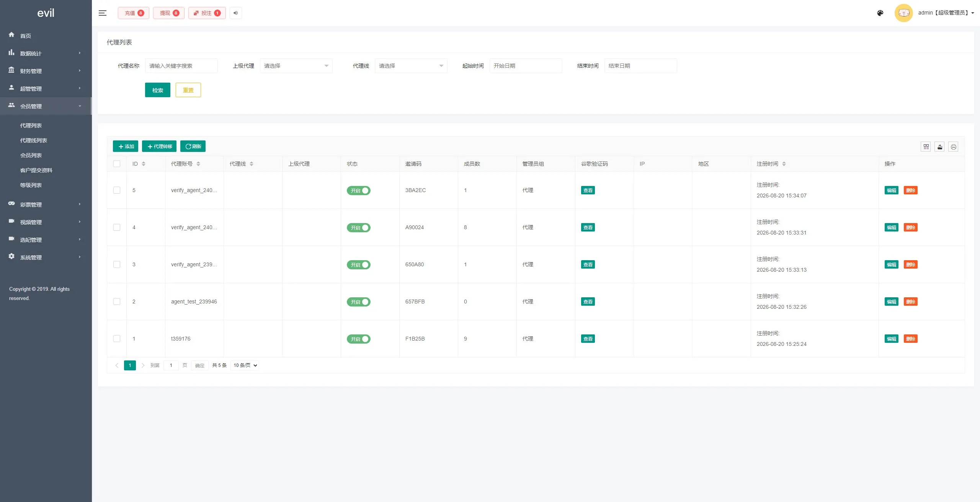The height and width of the screenshot is (502, 980).
Task: Click the table print icon
Action: 954,147
